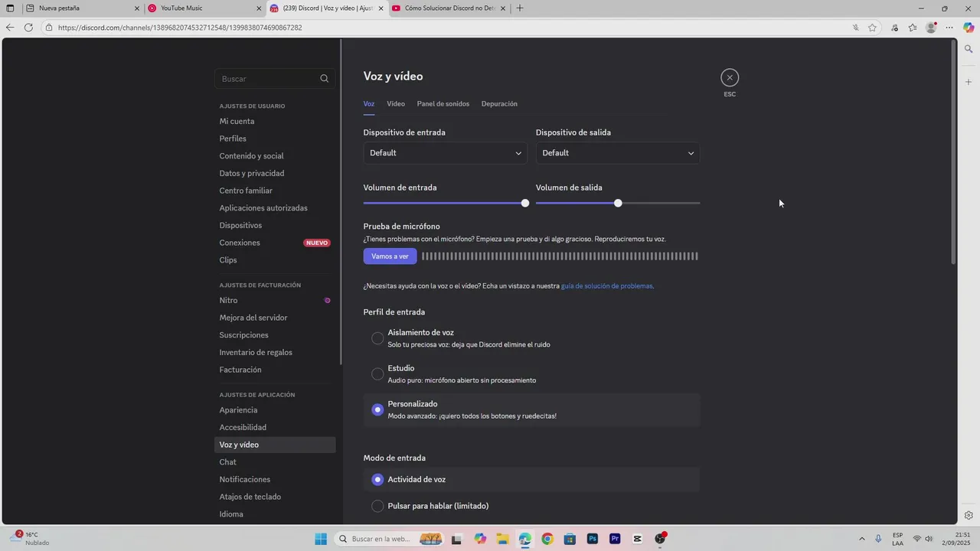
Task: Click Volumen de salida slider handle
Action: tap(618, 203)
